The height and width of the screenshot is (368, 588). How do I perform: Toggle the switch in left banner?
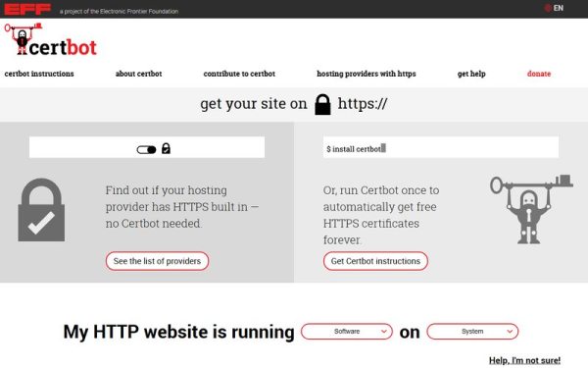pos(146,150)
